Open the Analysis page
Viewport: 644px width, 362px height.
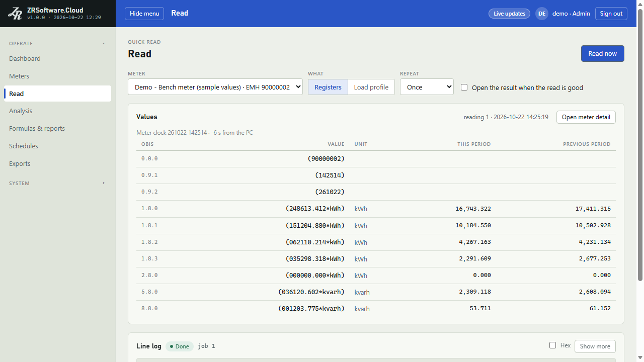(x=57, y=111)
